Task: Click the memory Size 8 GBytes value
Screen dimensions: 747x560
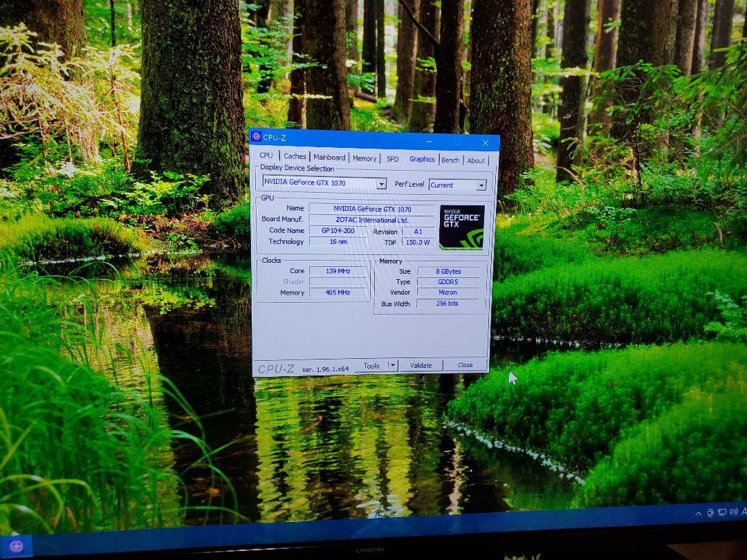Action: tap(448, 272)
